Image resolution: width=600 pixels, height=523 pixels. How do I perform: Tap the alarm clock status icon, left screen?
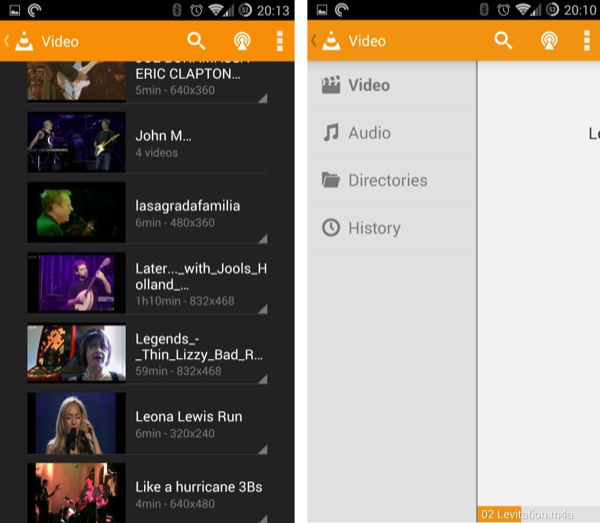196,10
